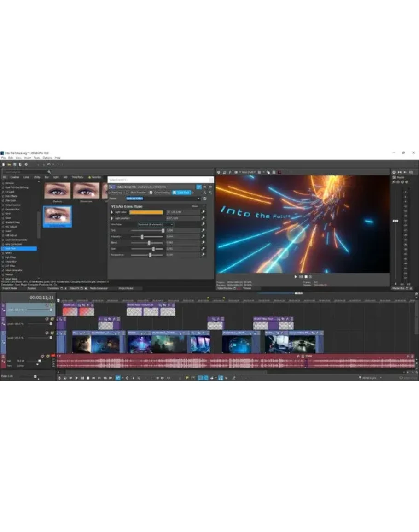Expand the Light color parameter triangle
The width and height of the screenshot is (419, 532).
(111, 212)
